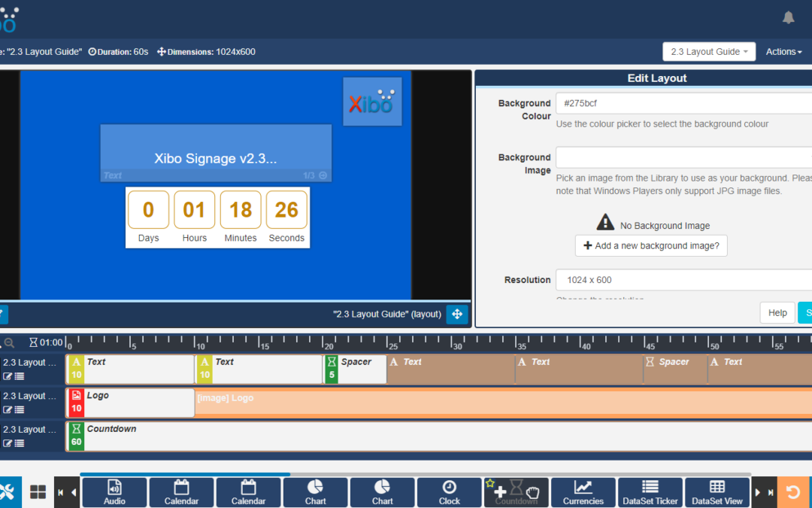Click the orange undo button

(x=793, y=492)
